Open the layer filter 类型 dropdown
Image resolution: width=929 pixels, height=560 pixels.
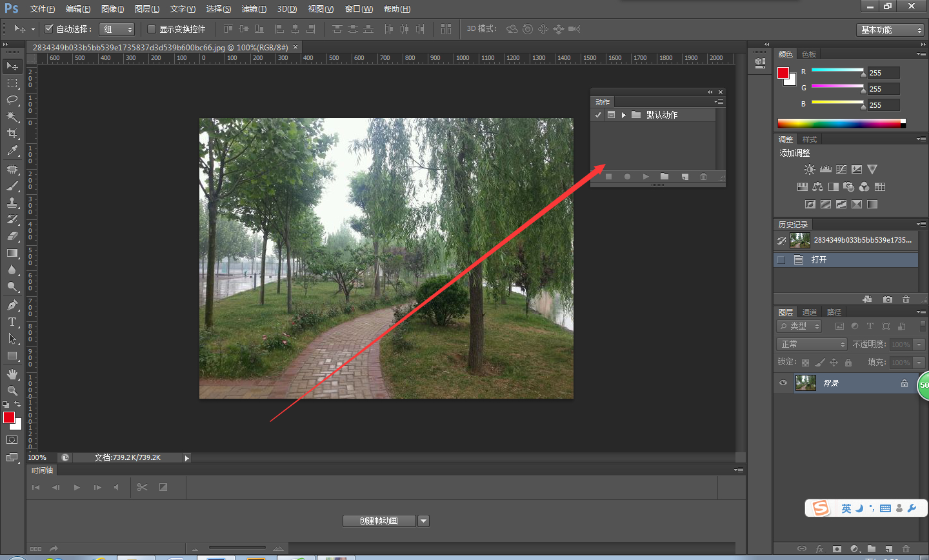[x=799, y=326]
